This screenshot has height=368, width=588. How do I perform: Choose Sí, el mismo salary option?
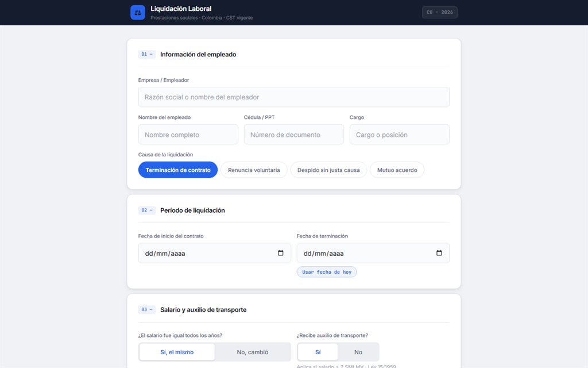point(177,352)
